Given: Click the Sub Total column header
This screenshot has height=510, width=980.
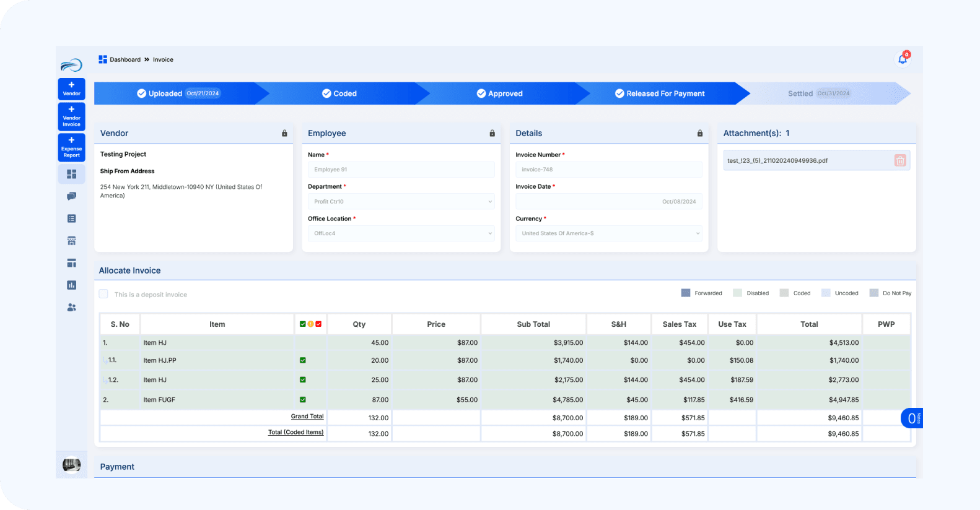Looking at the screenshot, I should coord(533,324).
